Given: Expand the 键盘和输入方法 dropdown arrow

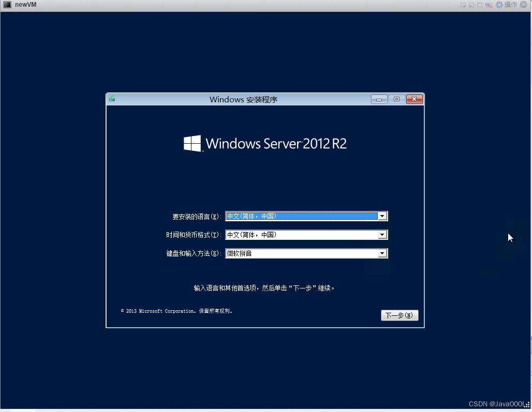Looking at the screenshot, I should click(x=382, y=253).
